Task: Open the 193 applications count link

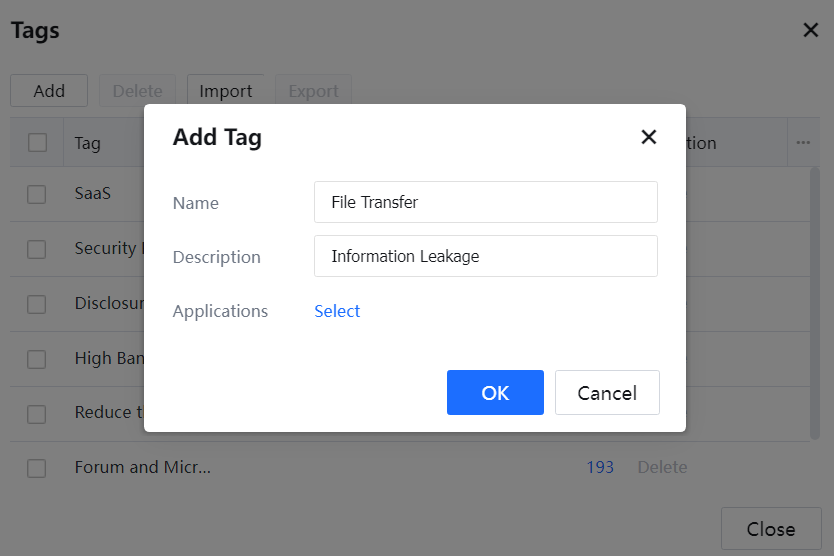Action: tap(600, 467)
